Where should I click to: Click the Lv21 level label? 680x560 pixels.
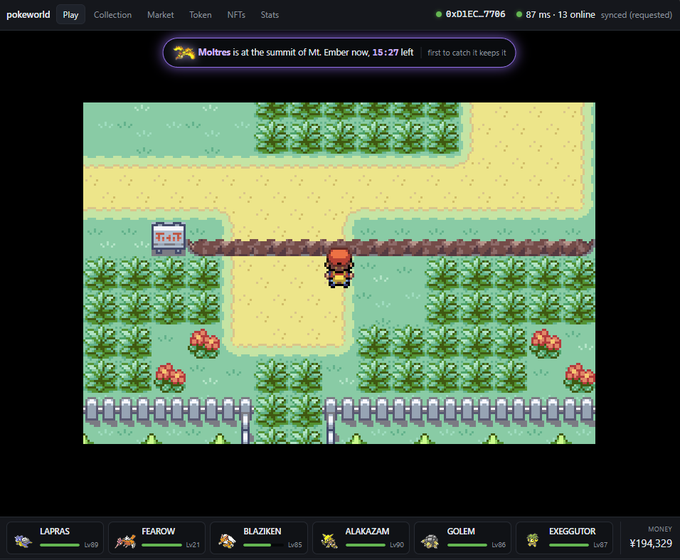pos(193,545)
